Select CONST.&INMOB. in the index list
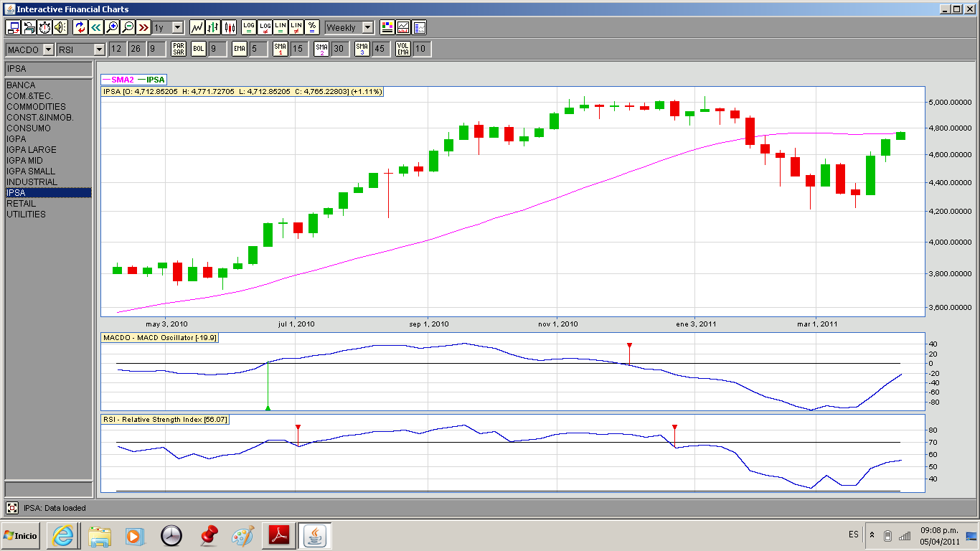The image size is (980, 551). pyautogui.click(x=48, y=118)
